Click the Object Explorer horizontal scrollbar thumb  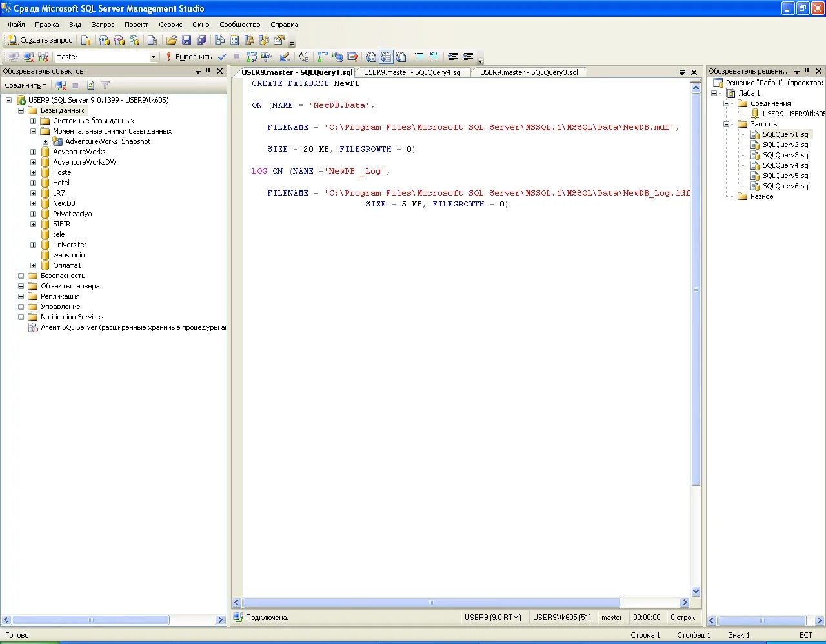(90, 620)
